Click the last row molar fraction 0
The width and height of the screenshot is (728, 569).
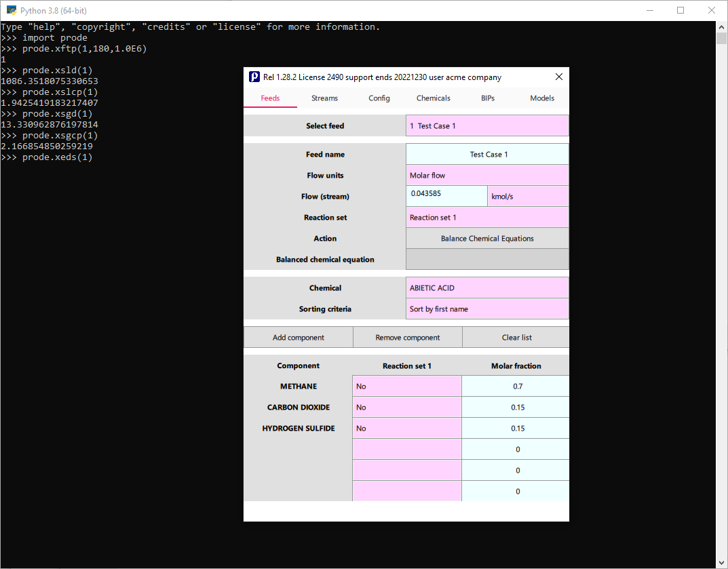click(516, 492)
